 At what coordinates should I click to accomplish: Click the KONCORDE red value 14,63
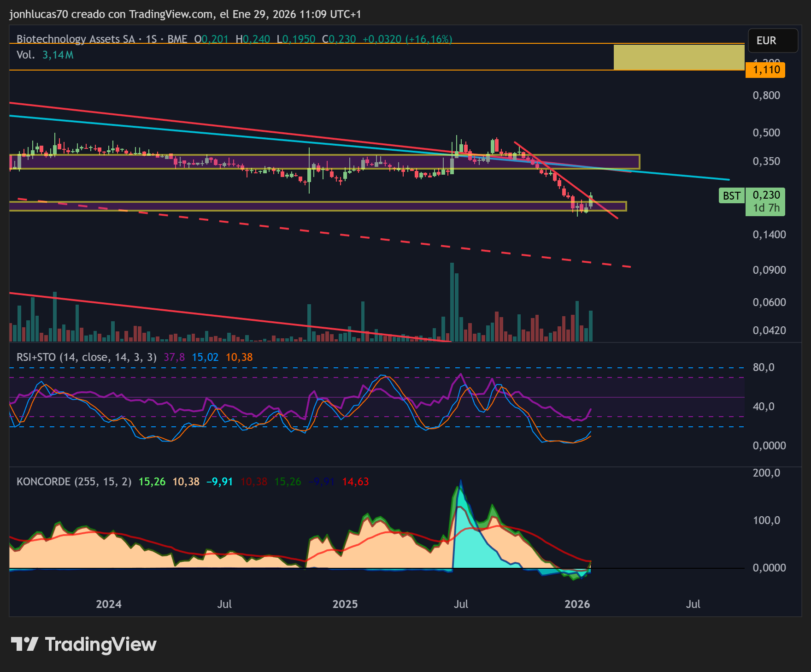point(355,482)
